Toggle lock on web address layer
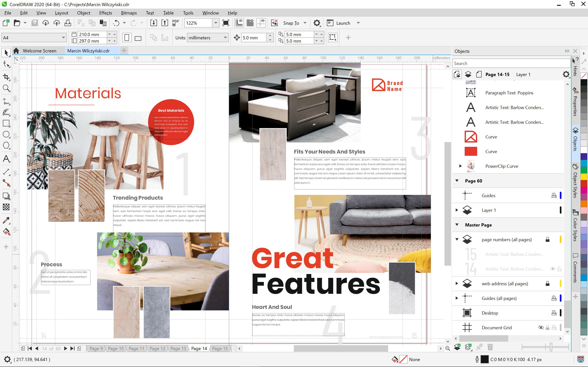 pos(547,284)
